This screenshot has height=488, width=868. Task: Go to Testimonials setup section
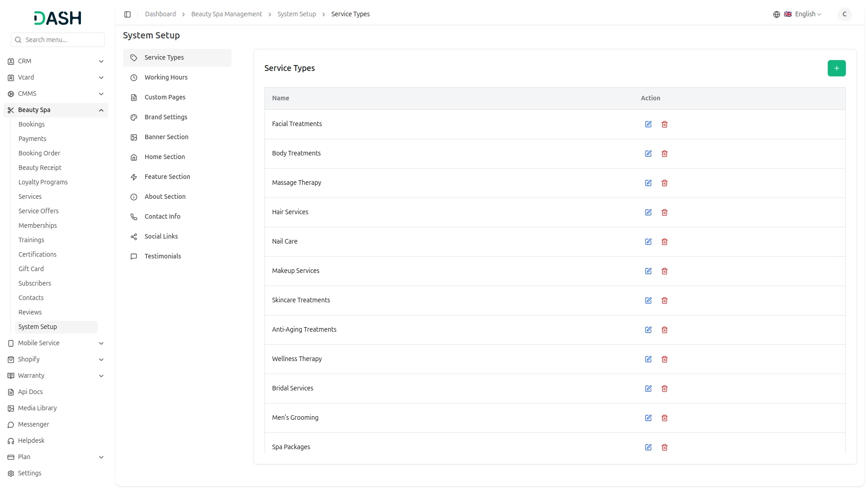coord(163,256)
